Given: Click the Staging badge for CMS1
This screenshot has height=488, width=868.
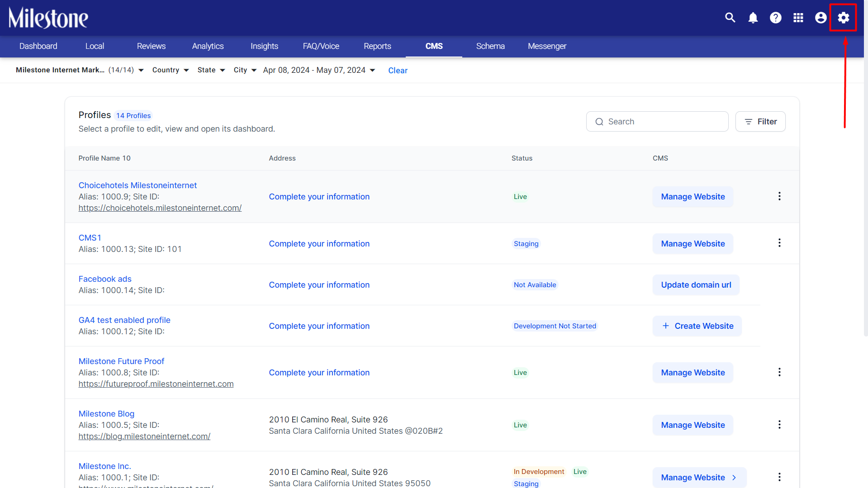Looking at the screenshot, I should pos(526,244).
